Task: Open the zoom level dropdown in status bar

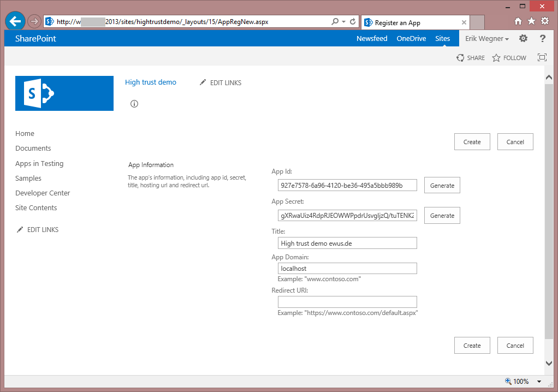Action: (x=539, y=381)
